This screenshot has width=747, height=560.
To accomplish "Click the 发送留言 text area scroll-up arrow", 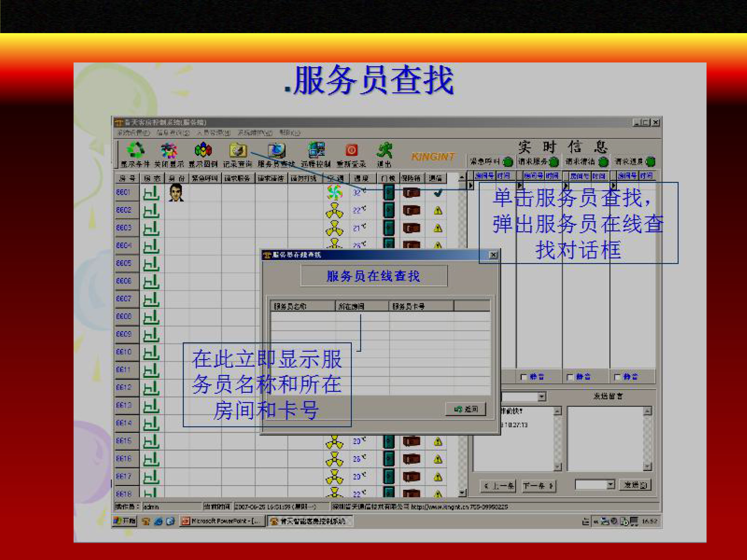I will [x=647, y=411].
